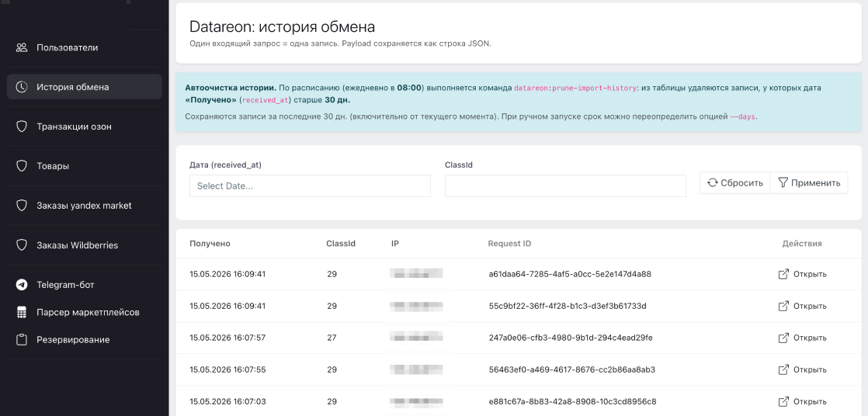Open the record 247a0e06 via Открыть

(x=802, y=338)
